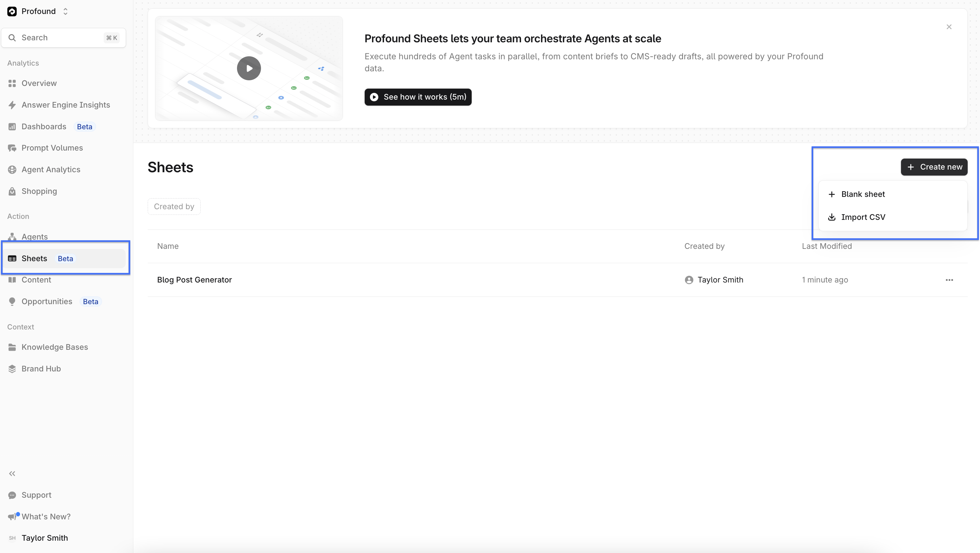Screen dimensions: 980x553
Task: Open Brand Hub
Action: pos(41,369)
